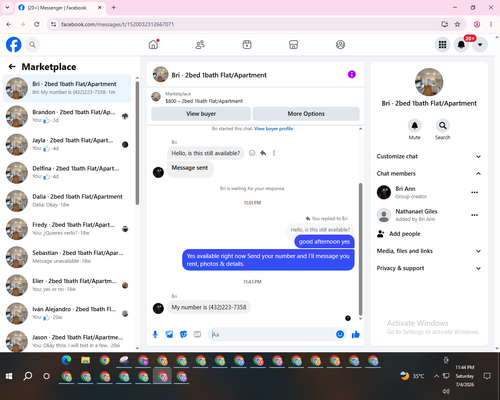Click the Facebook logo

(x=14, y=45)
